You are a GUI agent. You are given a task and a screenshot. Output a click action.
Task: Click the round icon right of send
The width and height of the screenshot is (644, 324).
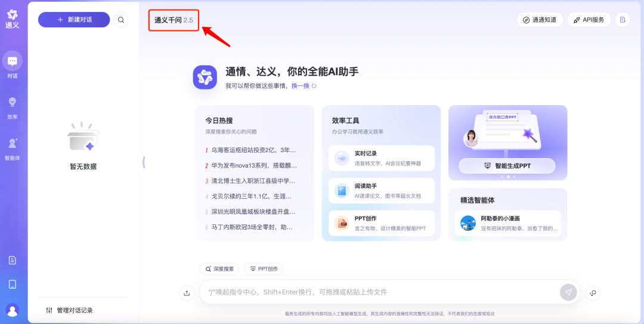coord(593,293)
